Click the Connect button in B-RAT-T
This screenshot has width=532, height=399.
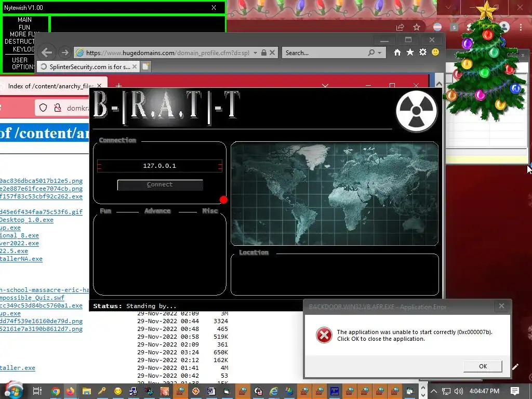click(x=160, y=184)
